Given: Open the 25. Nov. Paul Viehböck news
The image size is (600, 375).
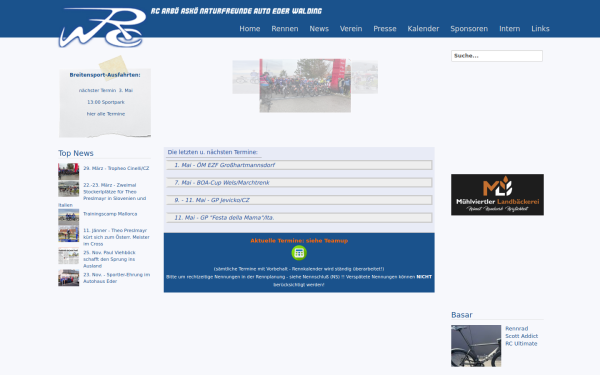Looking at the screenshot, I should pos(109,259).
